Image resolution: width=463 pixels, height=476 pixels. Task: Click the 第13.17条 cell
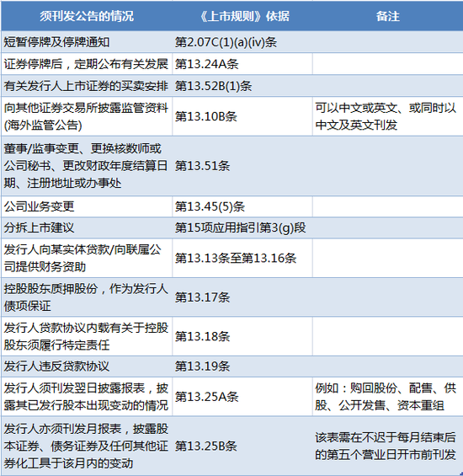coord(242,297)
